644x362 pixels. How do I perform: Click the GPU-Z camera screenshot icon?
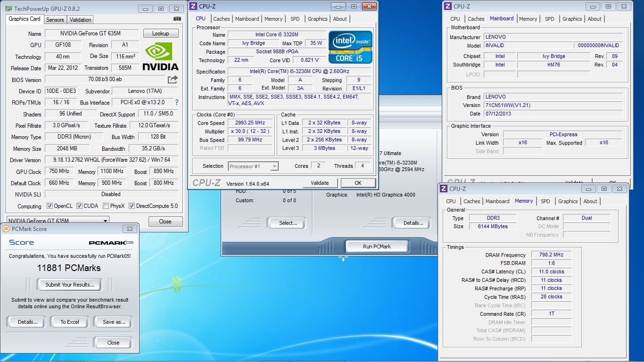point(177,19)
